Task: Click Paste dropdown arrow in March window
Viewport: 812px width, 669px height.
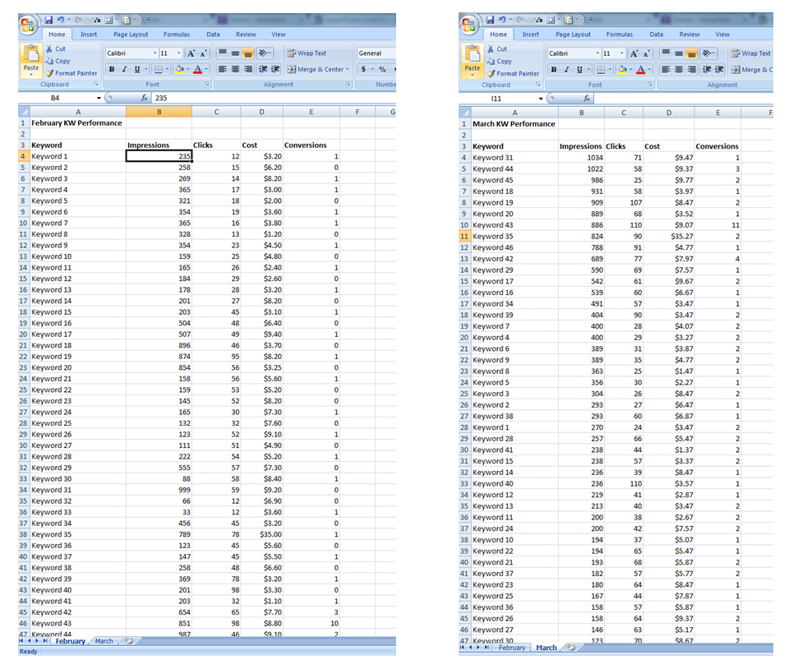Action: click(x=473, y=75)
